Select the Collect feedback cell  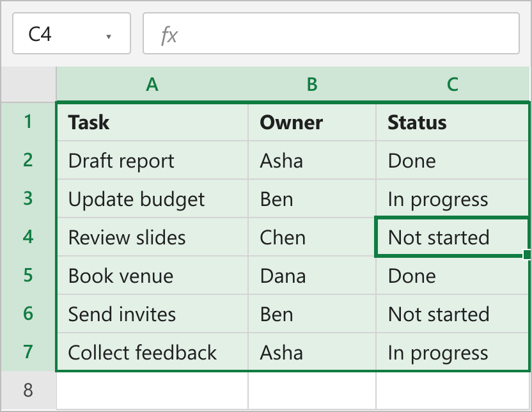coord(152,352)
